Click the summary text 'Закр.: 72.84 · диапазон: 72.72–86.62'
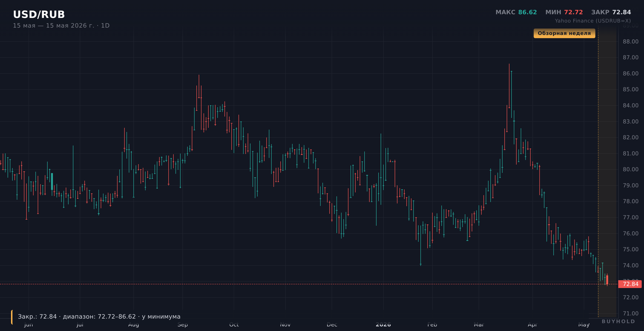The image size is (644, 331). pos(77,317)
